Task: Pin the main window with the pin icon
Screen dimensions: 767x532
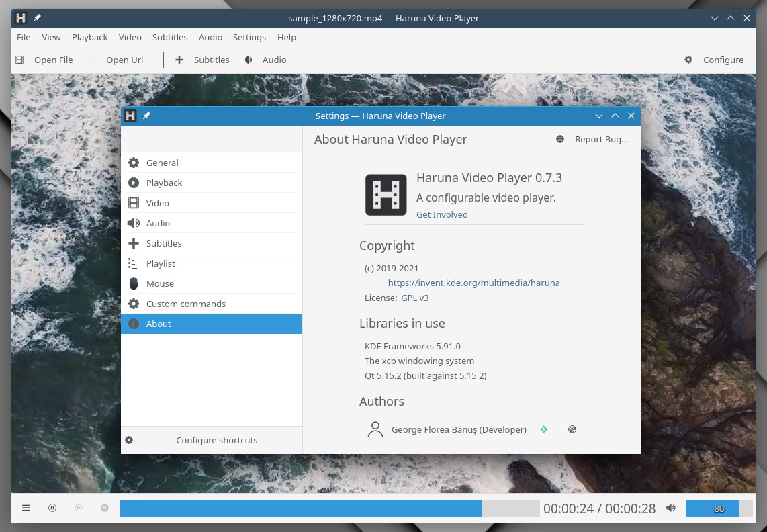Action: (x=37, y=18)
